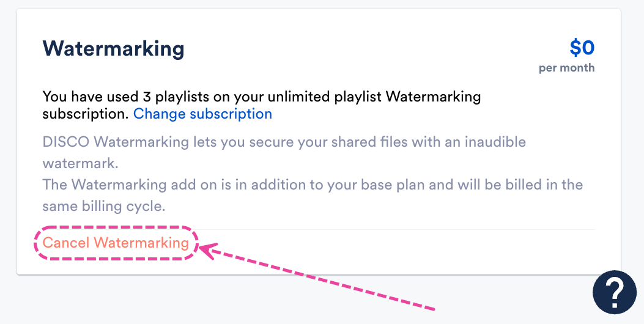The width and height of the screenshot is (644, 324).
Task: Open the help question mark icon
Action: point(614,292)
